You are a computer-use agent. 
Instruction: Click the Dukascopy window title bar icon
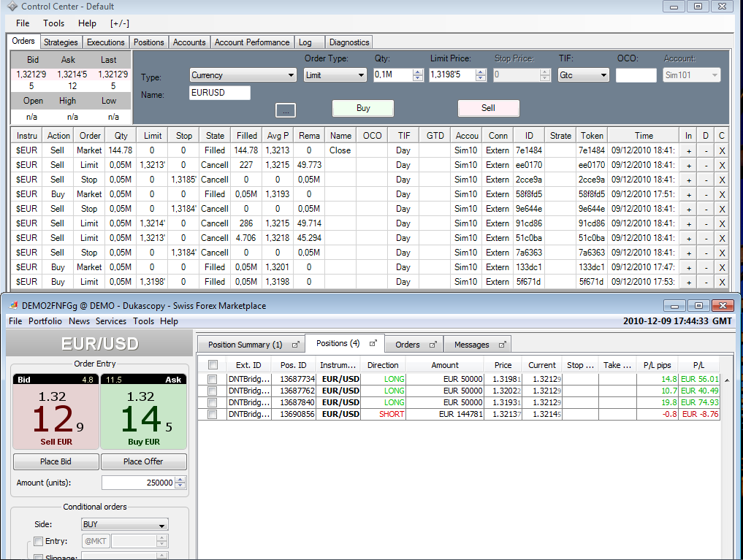click(13, 305)
